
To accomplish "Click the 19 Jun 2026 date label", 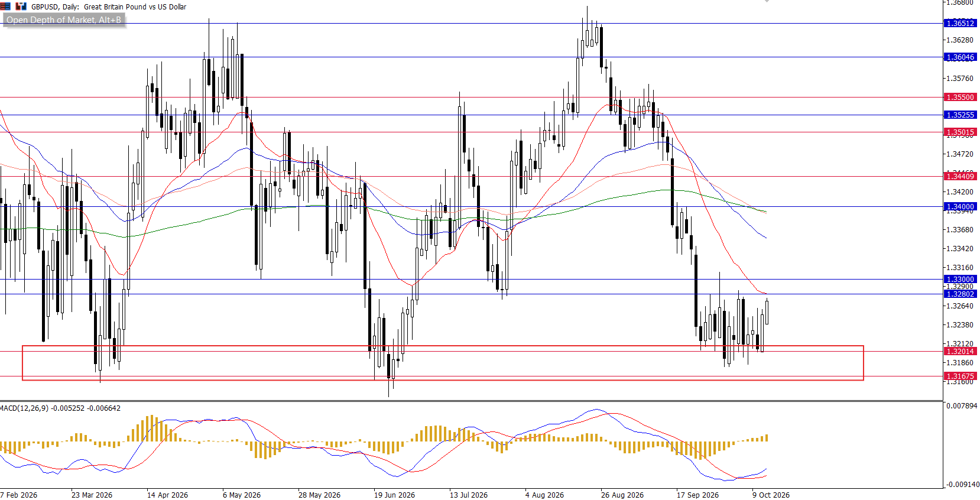I will click(394, 495).
